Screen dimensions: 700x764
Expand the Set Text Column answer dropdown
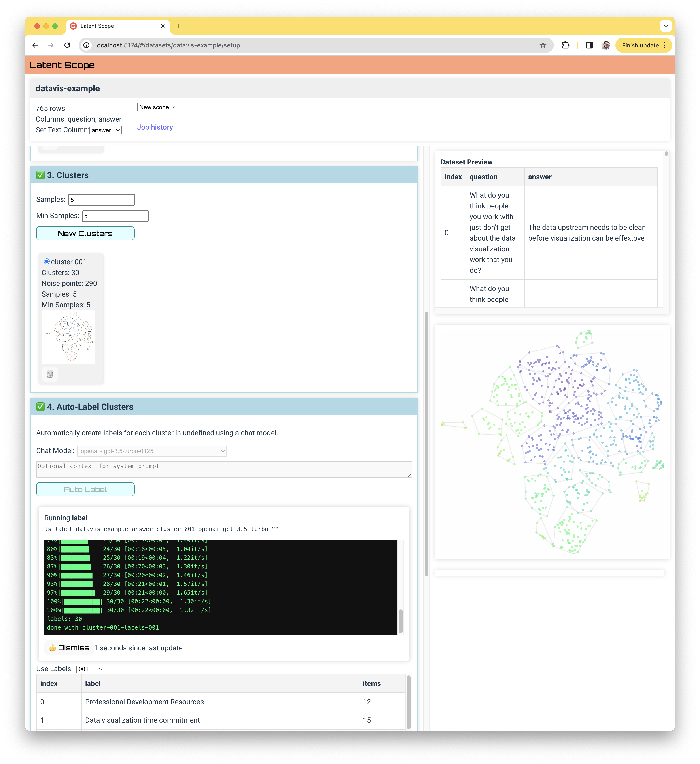coord(106,130)
